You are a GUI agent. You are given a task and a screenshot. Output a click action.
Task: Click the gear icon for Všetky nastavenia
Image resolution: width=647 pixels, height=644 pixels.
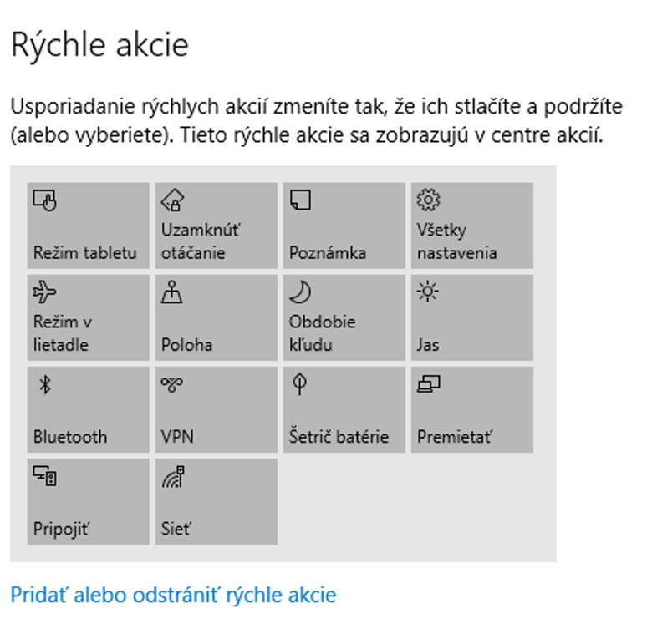click(428, 200)
